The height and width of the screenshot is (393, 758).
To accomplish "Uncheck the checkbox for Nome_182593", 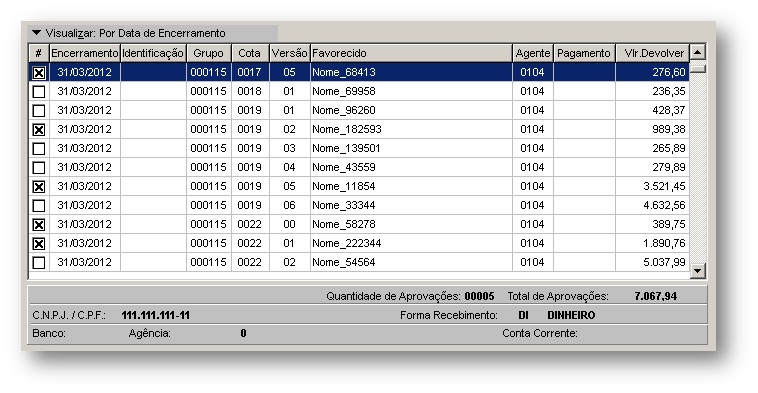I will coord(39,130).
